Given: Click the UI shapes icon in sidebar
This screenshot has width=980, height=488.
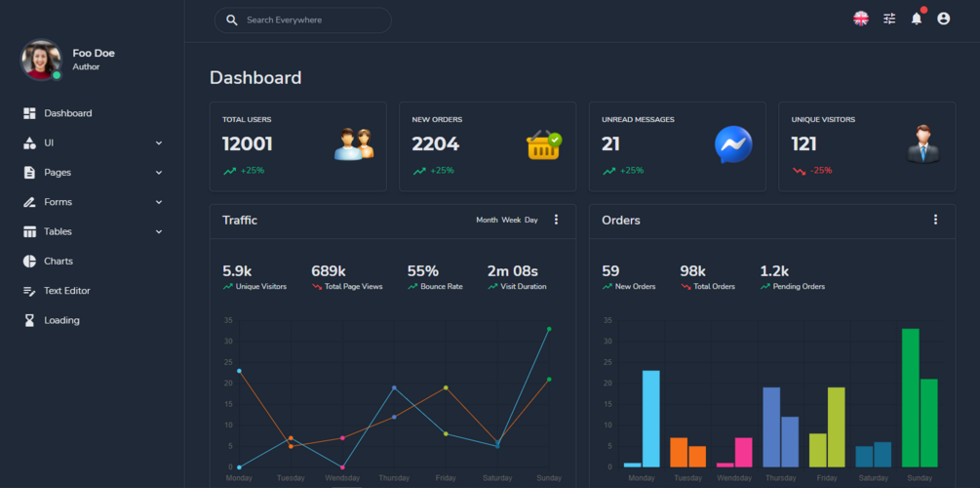Looking at the screenshot, I should [29, 142].
